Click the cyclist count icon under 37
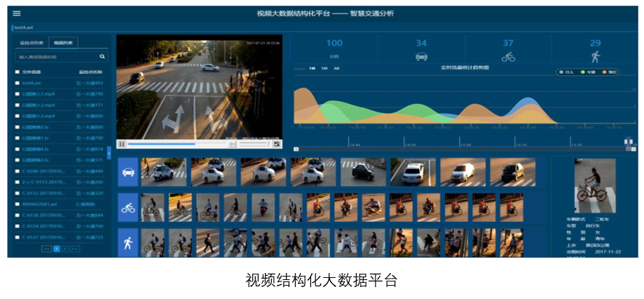This screenshot has width=644, height=299. pyautogui.click(x=508, y=57)
